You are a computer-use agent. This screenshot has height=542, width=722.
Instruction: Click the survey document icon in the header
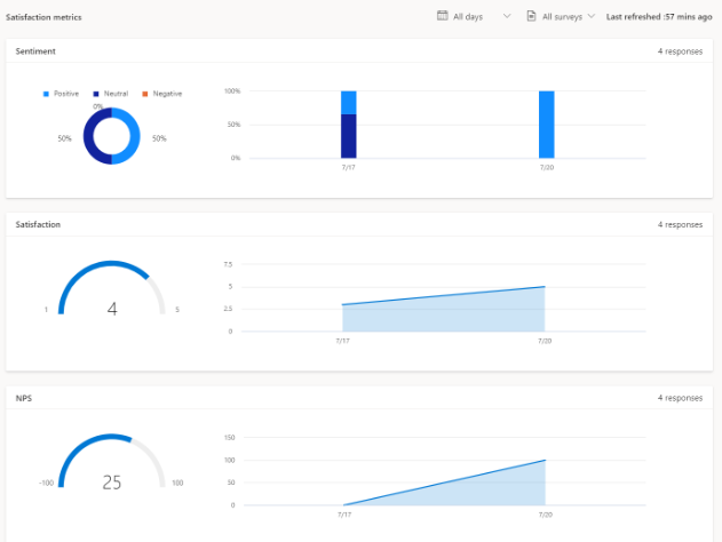pos(532,16)
